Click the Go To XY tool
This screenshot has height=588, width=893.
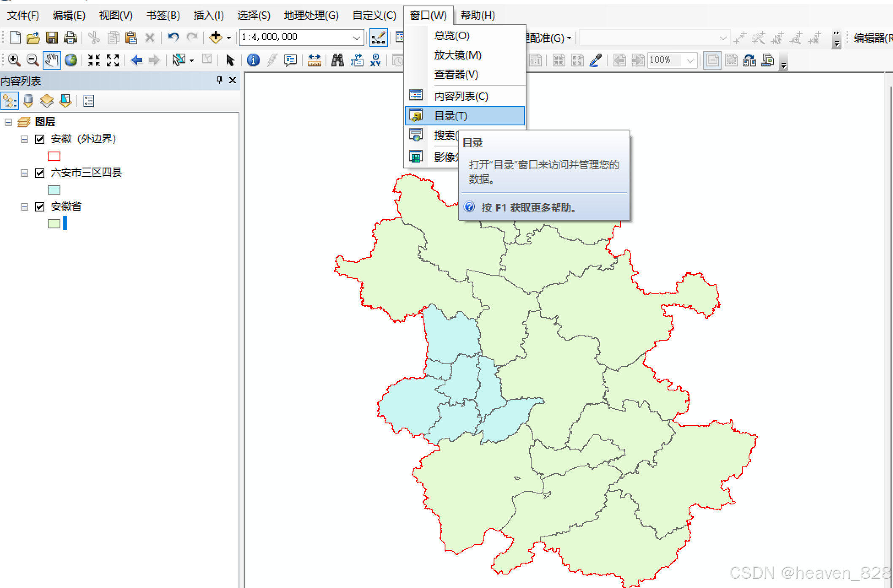[x=375, y=60]
